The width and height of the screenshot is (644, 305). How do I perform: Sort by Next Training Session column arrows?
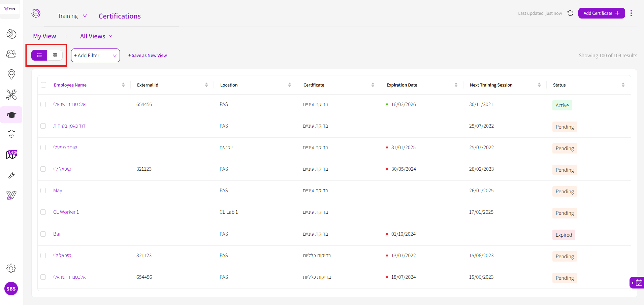539,85
